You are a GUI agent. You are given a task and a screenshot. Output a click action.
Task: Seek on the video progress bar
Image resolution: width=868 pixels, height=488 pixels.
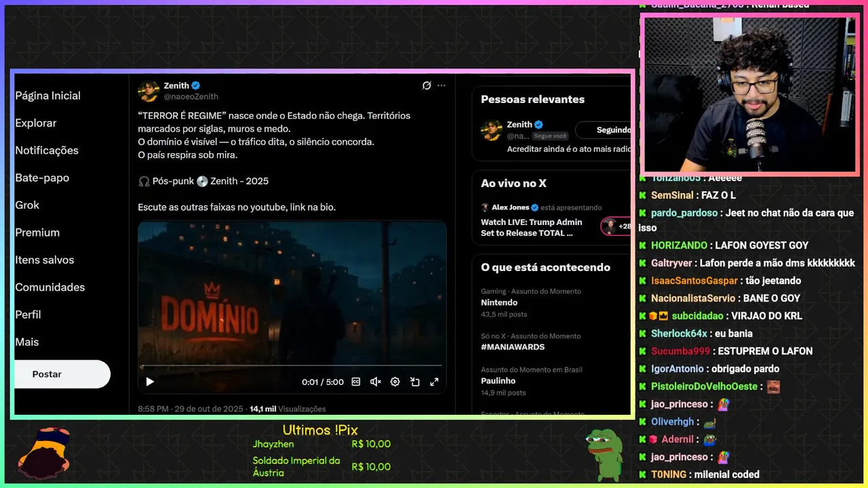click(x=292, y=367)
